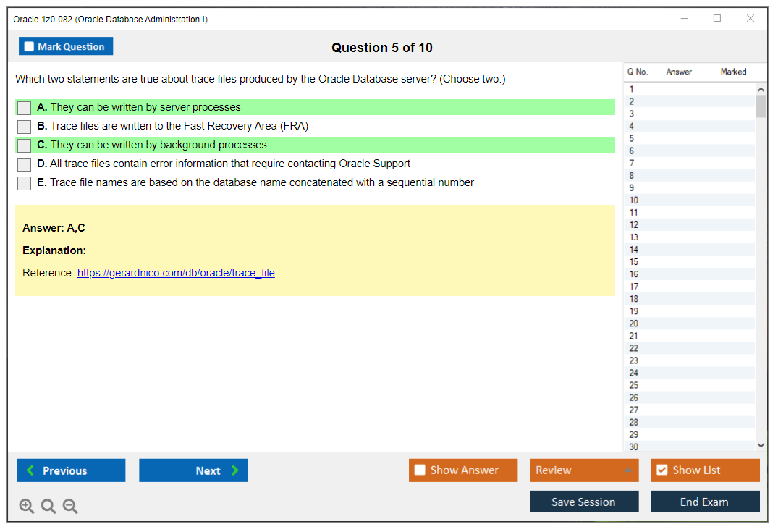Click the Show List checkmark icon
This screenshot has height=532, width=778.
pyautogui.click(x=662, y=470)
